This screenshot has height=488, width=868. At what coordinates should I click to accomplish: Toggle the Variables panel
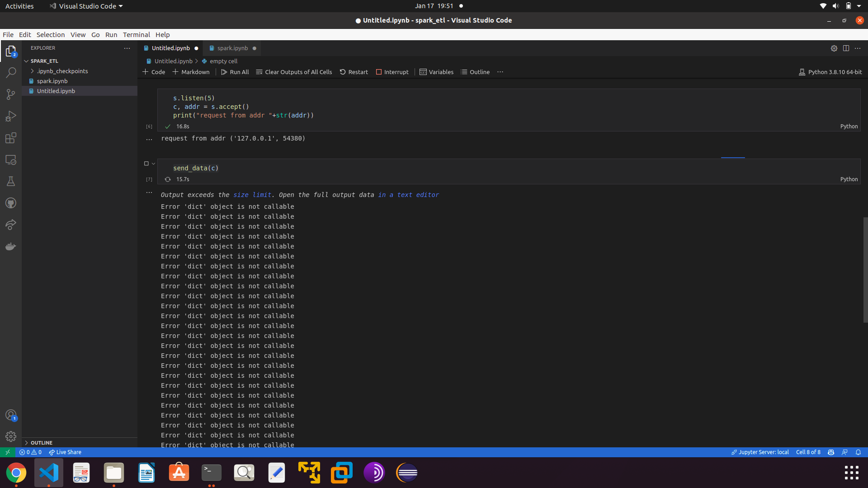(x=436, y=72)
